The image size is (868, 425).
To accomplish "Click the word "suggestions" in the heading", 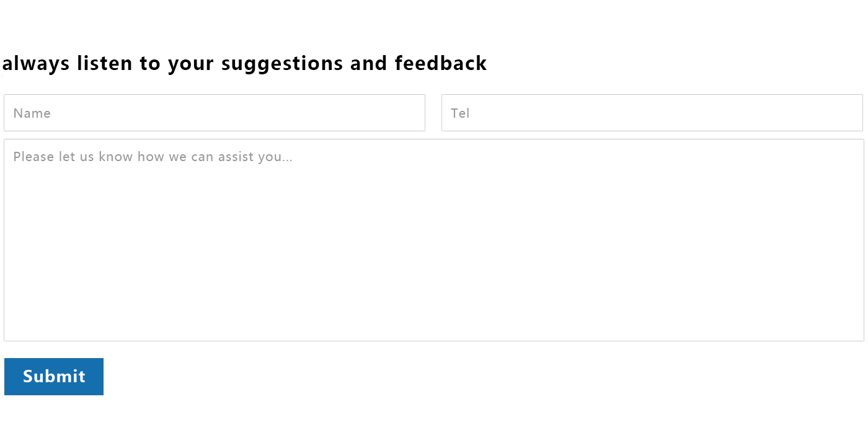I will coord(282,63).
